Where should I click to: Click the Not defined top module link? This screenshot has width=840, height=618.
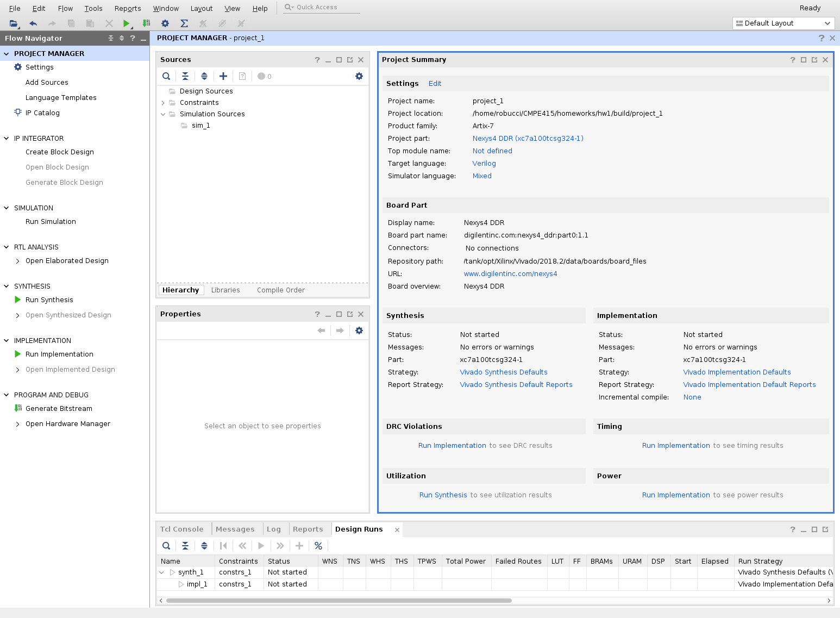(492, 151)
